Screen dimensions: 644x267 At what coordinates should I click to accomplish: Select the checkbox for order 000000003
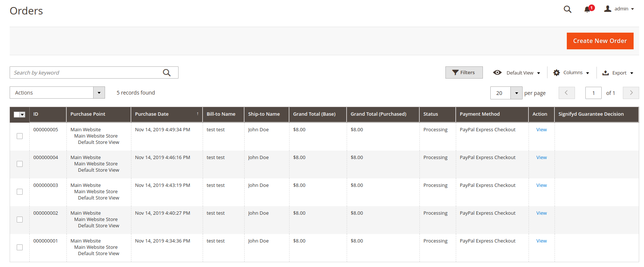[20, 192]
